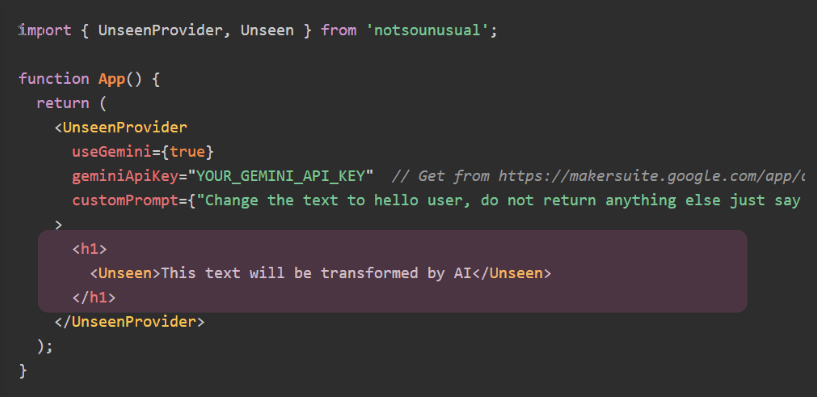Image resolution: width=817 pixels, height=397 pixels.
Task: Click the closing Unseen tag
Action: tap(511, 273)
